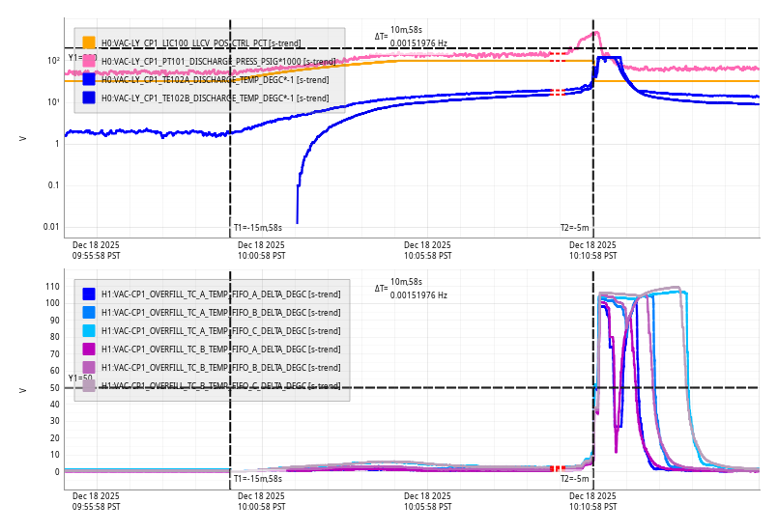The height and width of the screenshot is (532, 777).
Task: Select the TE102B discharge temp legend swatch
Action: click(x=89, y=98)
